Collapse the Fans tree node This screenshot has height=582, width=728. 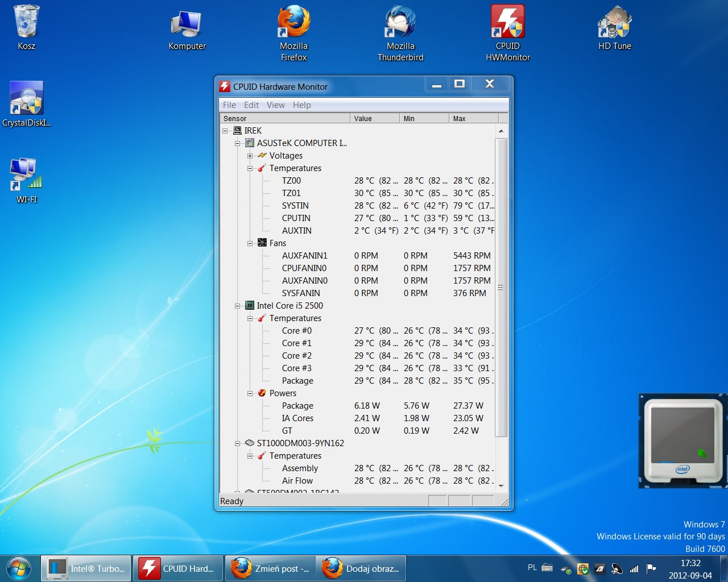(250, 243)
